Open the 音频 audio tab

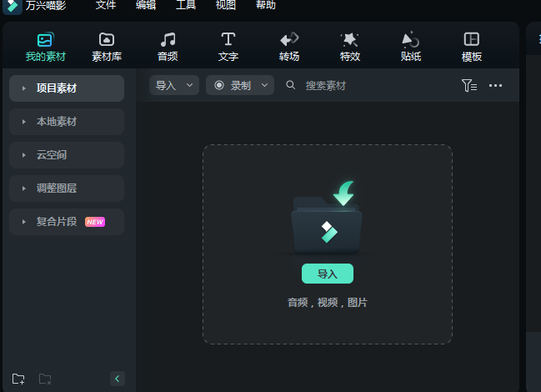click(x=168, y=47)
